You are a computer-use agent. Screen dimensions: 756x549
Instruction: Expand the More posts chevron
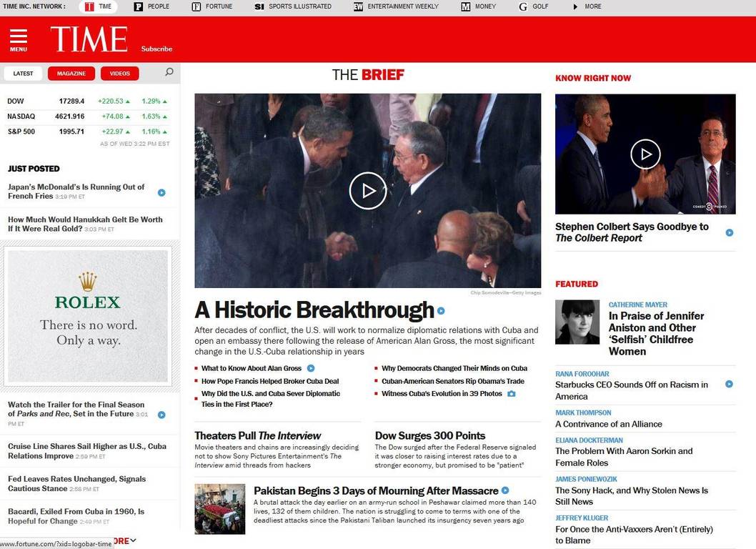tap(133, 541)
